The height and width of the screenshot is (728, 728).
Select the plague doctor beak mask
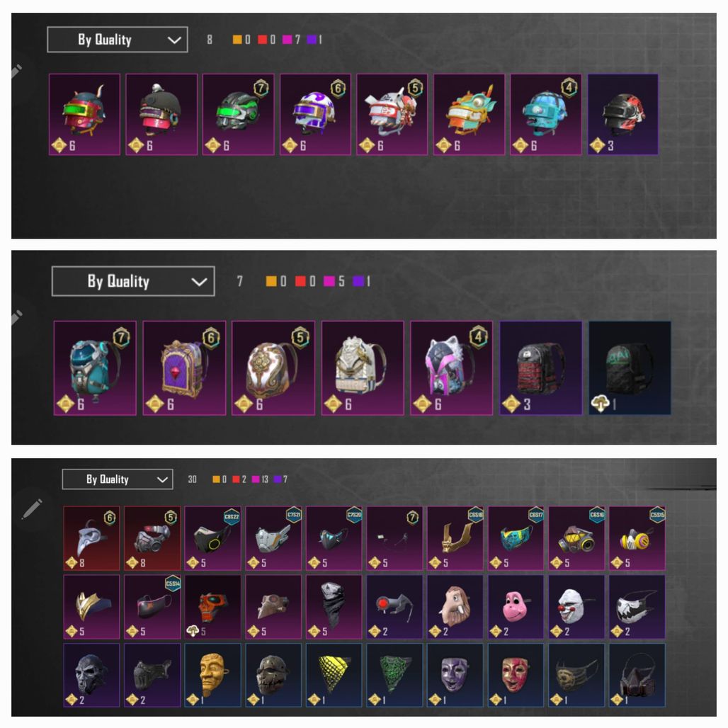(91, 538)
